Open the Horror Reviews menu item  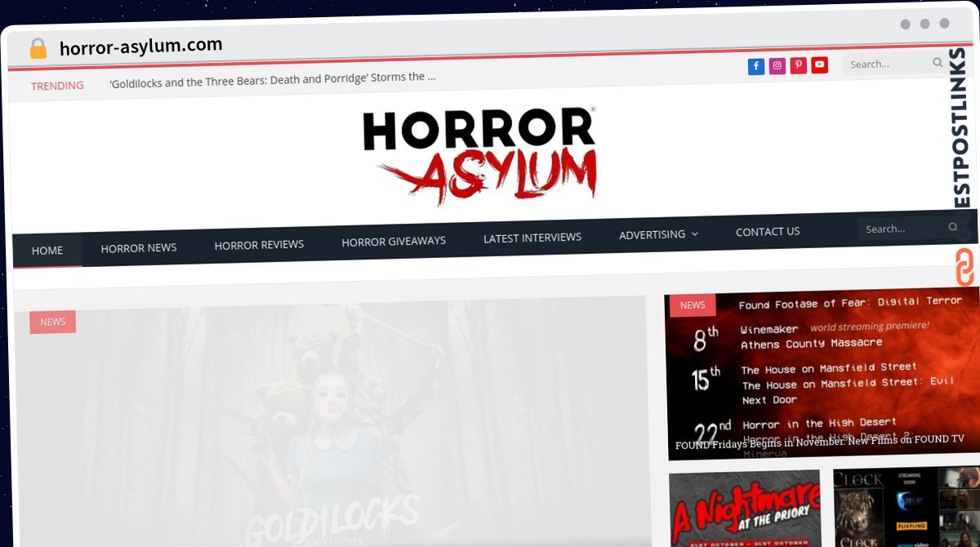click(x=259, y=244)
